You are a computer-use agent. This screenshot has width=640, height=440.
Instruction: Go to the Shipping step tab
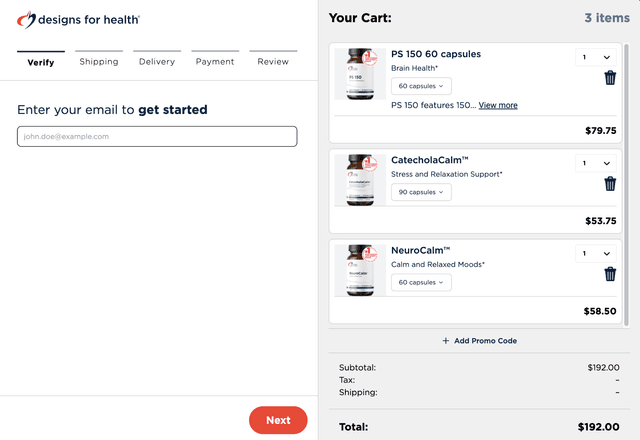pyautogui.click(x=99, y=61)
